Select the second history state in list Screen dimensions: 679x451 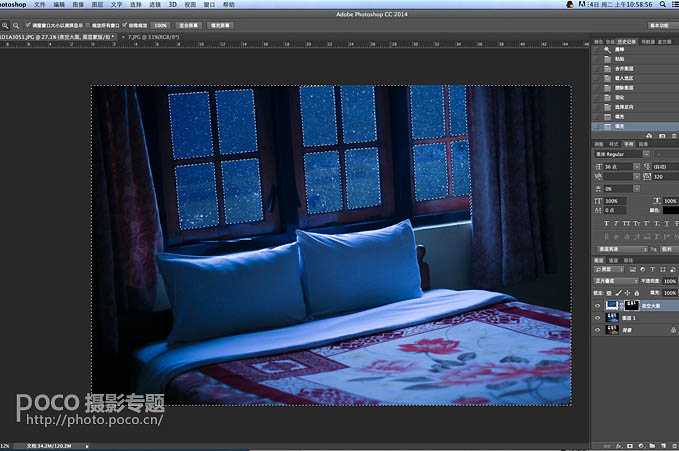(635, 59)
